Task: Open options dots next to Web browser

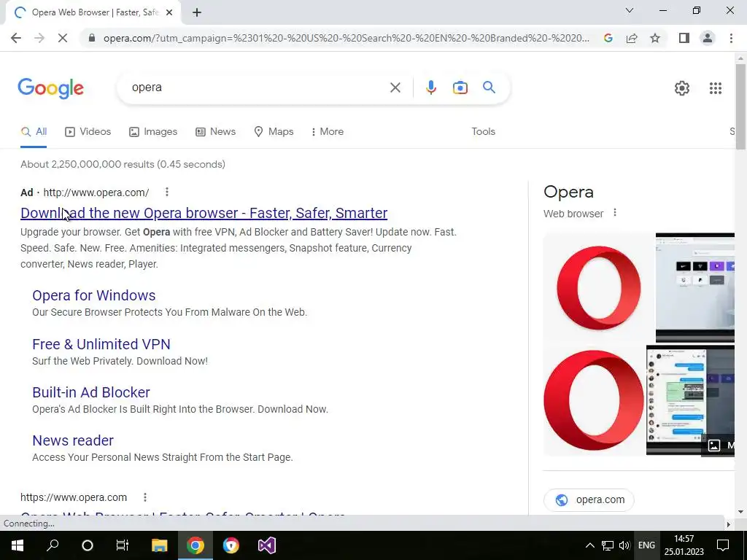Action: [614, 213]
